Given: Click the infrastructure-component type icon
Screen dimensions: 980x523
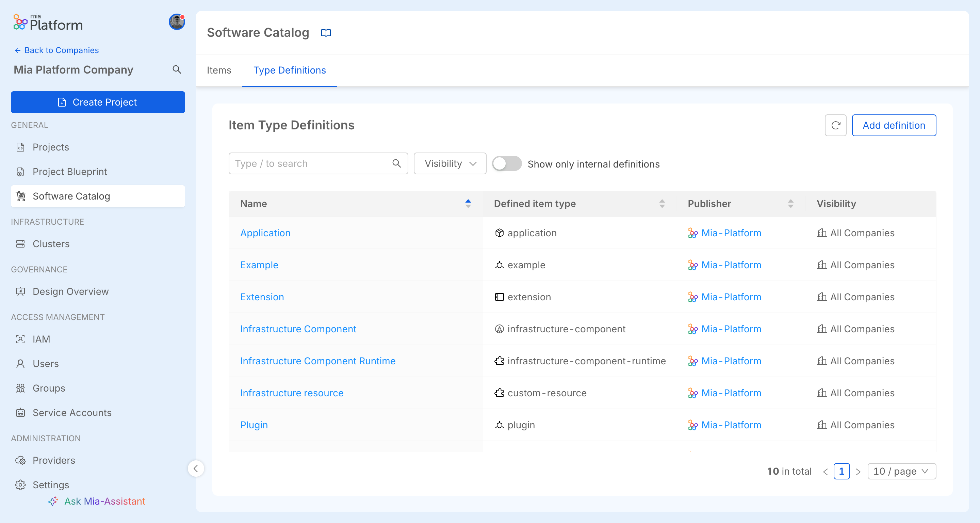Looking at the screenshot, I should pos(499,329).
